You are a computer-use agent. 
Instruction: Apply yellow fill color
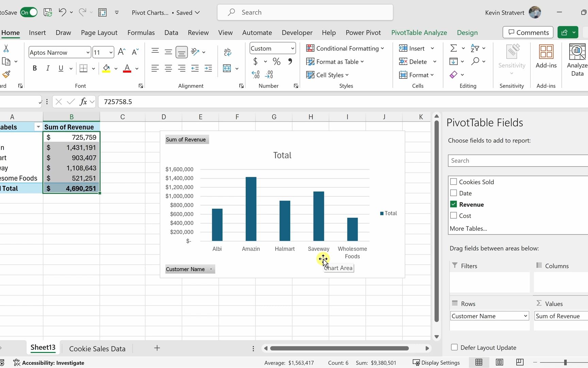[x=106, y=68]
